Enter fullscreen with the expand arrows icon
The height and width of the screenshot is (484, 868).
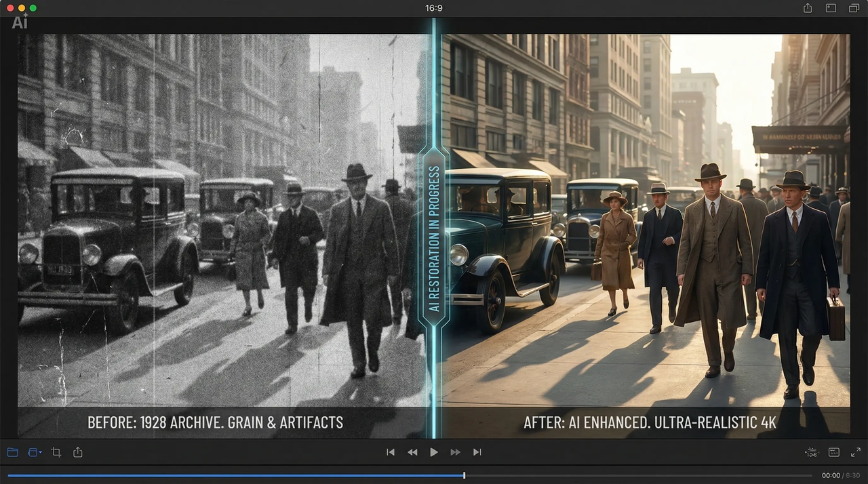coord(856,452)
